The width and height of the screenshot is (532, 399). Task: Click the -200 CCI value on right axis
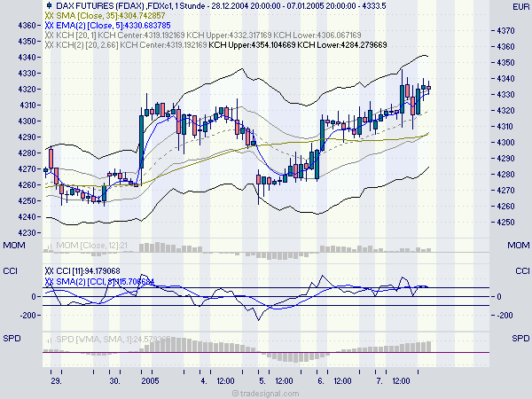[505, 315]
